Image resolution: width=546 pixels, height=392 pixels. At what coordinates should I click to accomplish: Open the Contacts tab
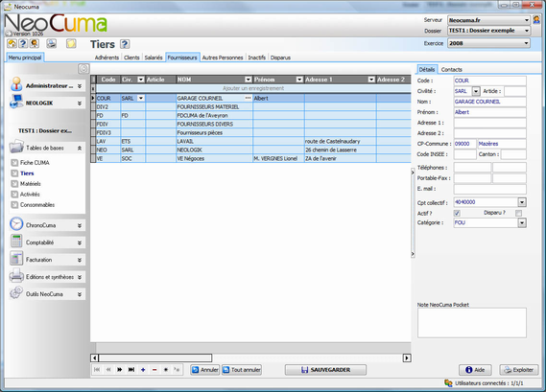[x=451, y=70]
